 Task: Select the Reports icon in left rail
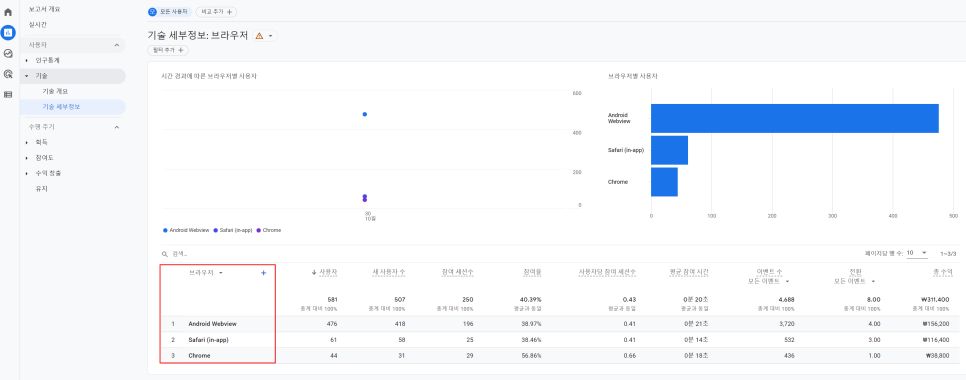8,33
